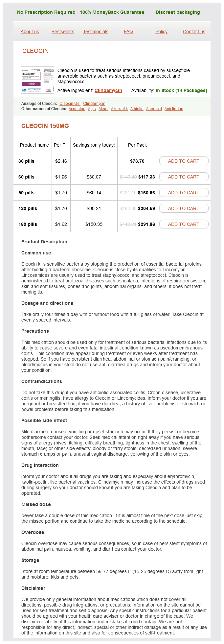This screenshot has height=644, width=224.
Task: Open the FAQ menu item
Action: coord(128,32)
